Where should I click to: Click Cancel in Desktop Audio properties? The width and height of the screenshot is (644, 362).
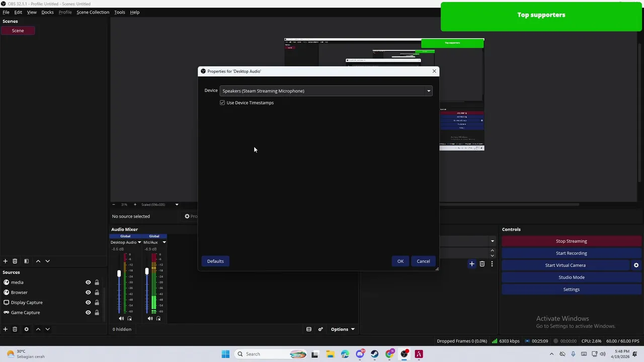423,261
